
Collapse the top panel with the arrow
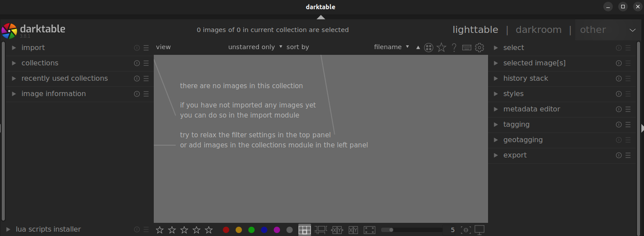(321, 17)
